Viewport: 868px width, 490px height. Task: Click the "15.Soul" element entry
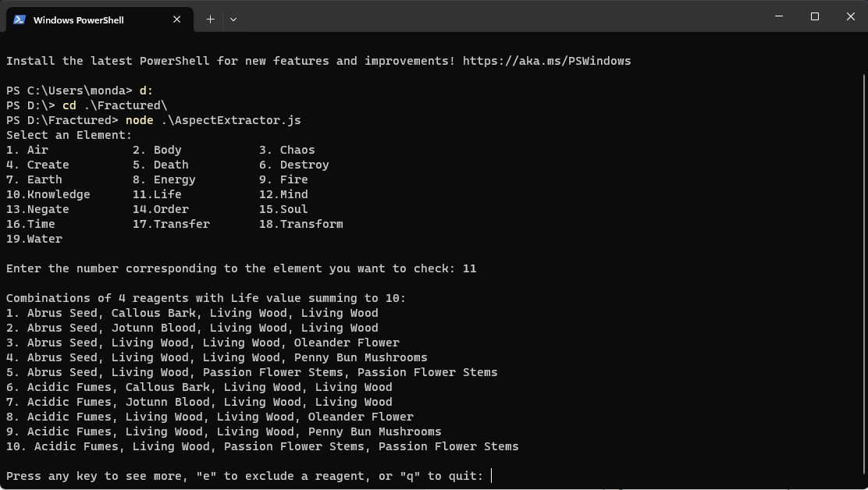tap(283, 209)
